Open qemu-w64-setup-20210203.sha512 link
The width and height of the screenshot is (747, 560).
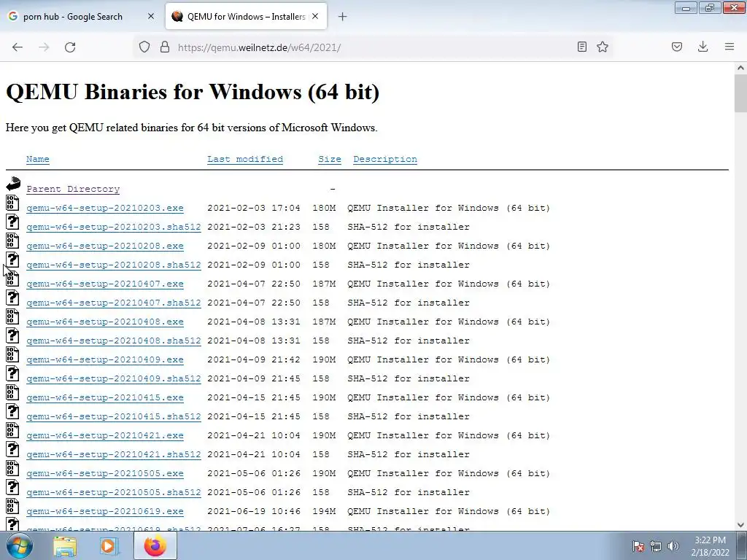pyautogui.click(x=113, y=227)
